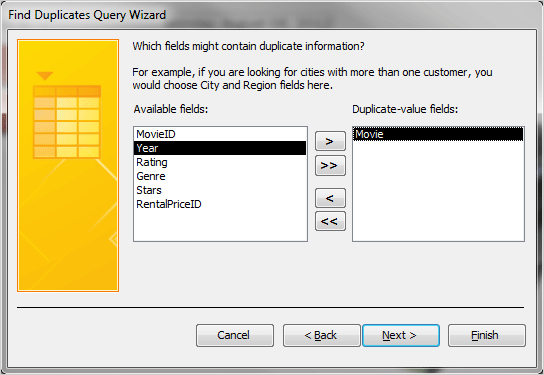This screenshot has height=375, width=544.
Task: Select the Stars field
Action: pyautogui.click(x=220, y=190)
